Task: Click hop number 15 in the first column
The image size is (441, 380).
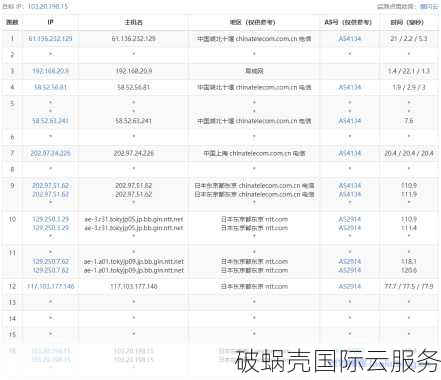Action: 12,335
